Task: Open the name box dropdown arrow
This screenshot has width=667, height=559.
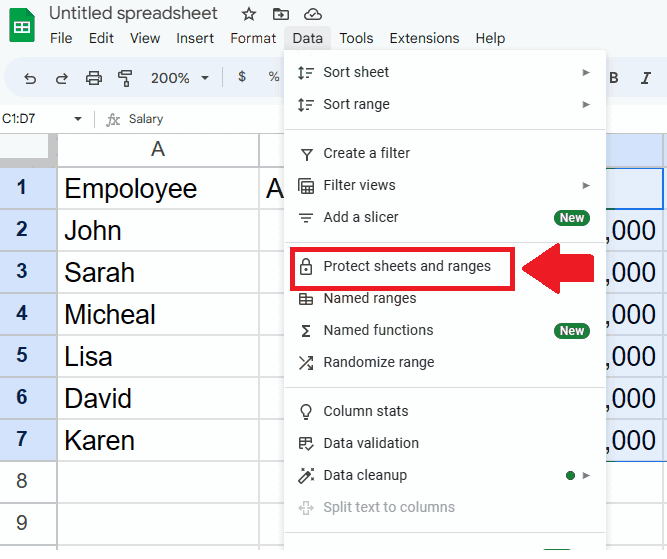Action: click(x=78, y=119)
